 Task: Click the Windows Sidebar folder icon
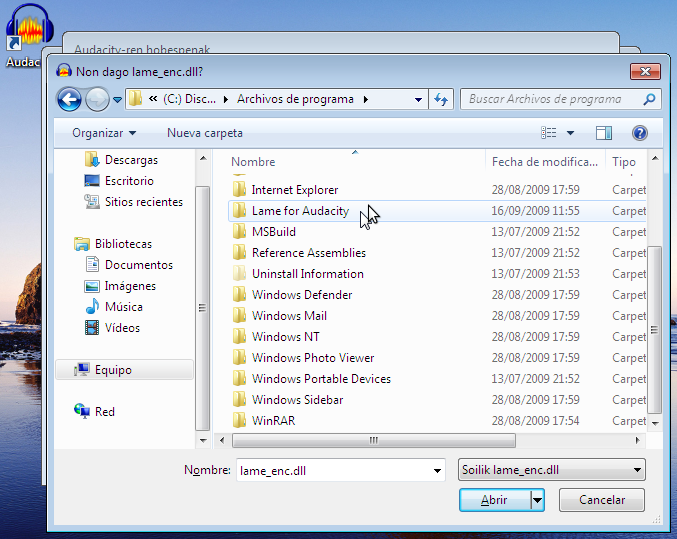[x=239, y=400]
